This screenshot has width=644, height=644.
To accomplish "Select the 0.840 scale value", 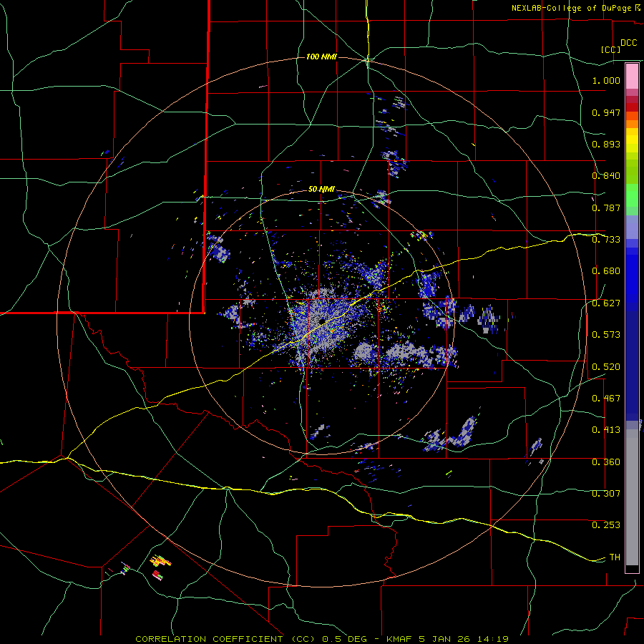I will click(x=606, y=176).
